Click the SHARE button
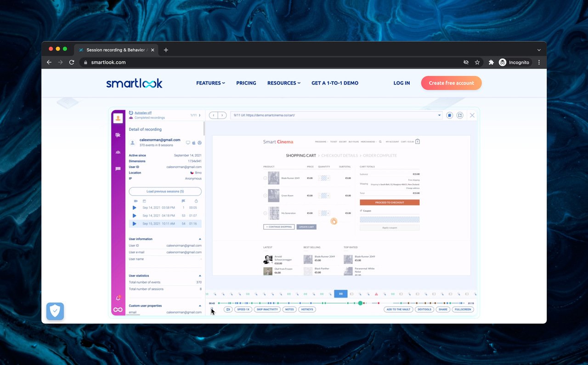 point(443,309)
